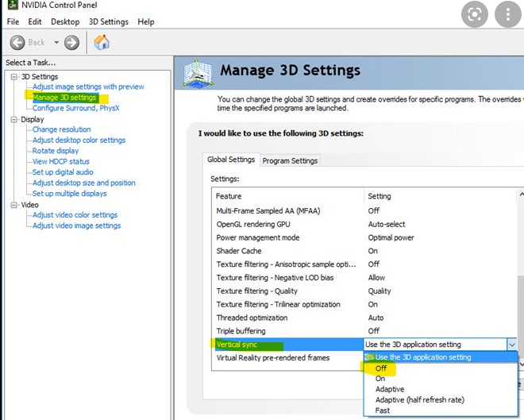Select Texture filtering - Quality row
Screen dimensions: 524x420
pyautogui.click(x=364, y=291)
